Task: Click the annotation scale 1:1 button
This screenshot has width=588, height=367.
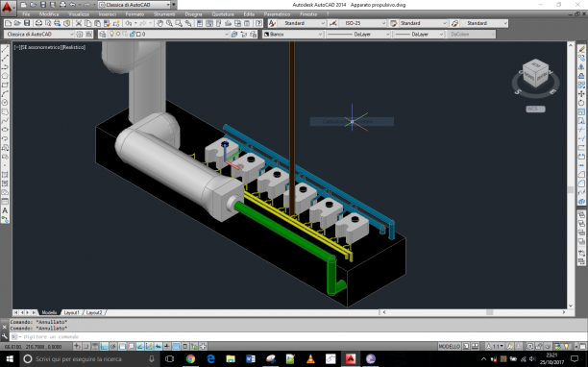Action: click(x=495, y=347)
